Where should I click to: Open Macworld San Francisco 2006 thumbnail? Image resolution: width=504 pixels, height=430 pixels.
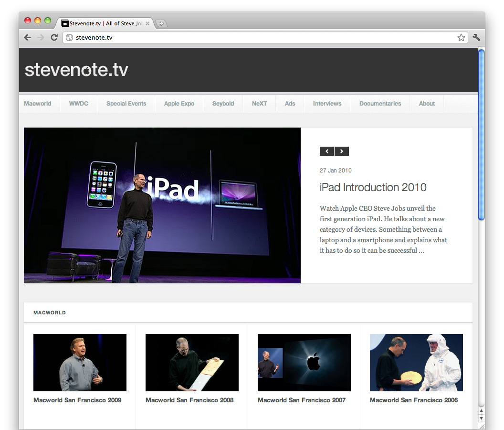pyautogui.click(x=416, y=363)
